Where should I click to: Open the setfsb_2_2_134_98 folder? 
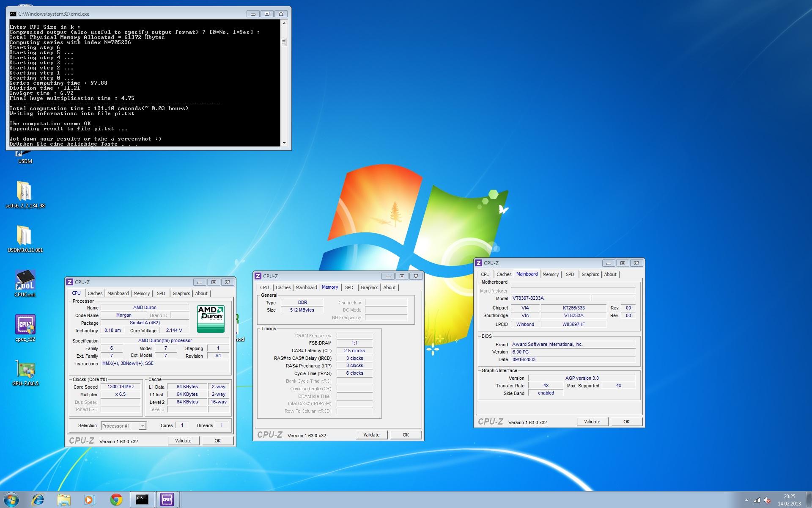(x=25, y=195)
